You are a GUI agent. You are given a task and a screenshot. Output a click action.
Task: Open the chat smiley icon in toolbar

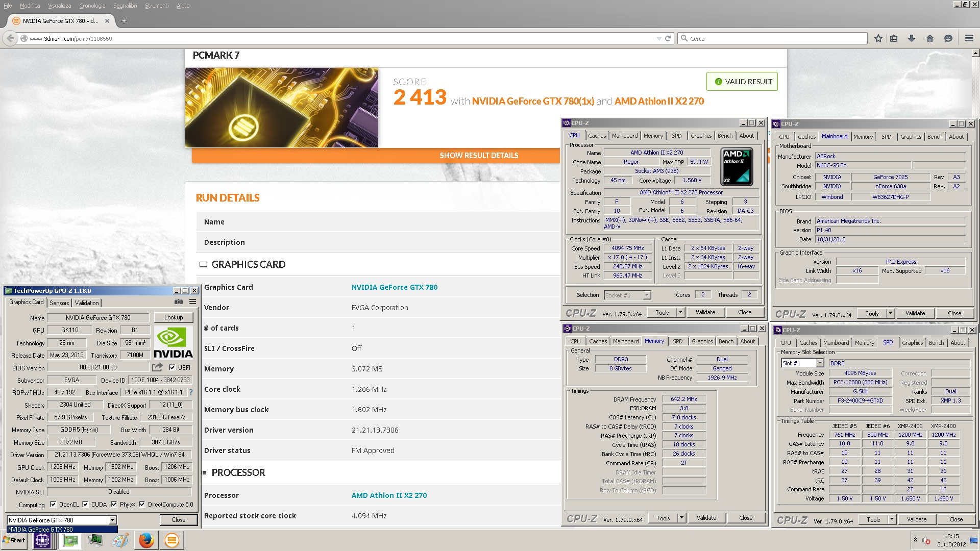[x=948, y=38]
